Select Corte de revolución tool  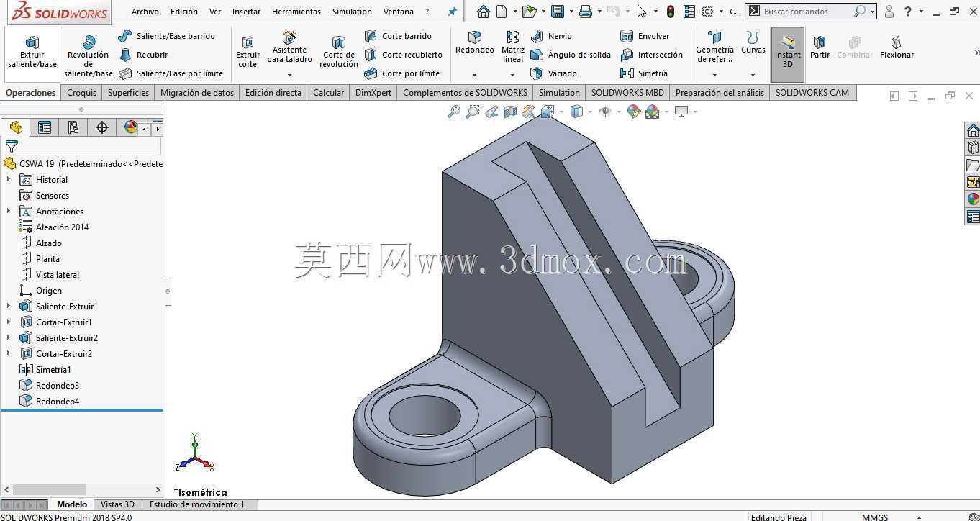339,53
